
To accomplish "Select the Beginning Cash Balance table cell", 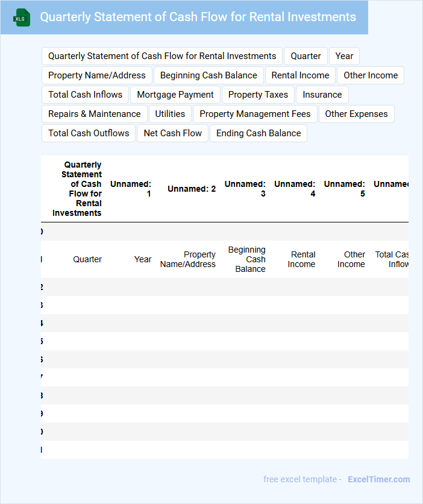I will coord(247,259).
